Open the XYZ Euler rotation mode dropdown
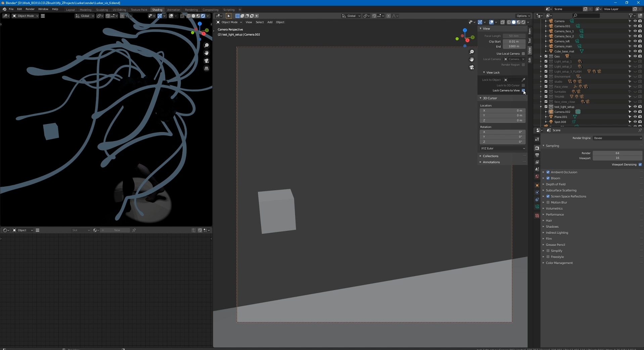The height and width of the screenshot is (350, 644). coord(503,148)
